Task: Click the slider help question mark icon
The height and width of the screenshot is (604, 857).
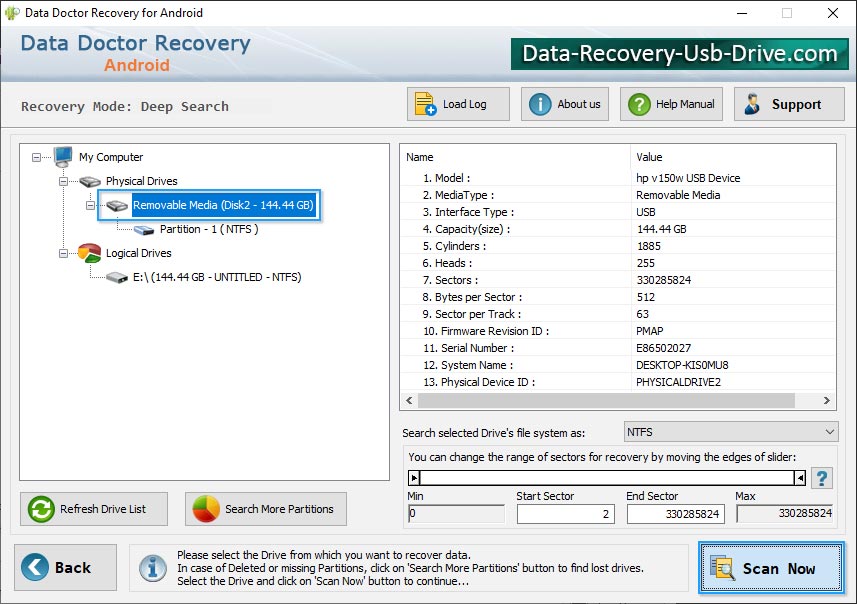Action: pyautogui.click(x=821, y=478)
